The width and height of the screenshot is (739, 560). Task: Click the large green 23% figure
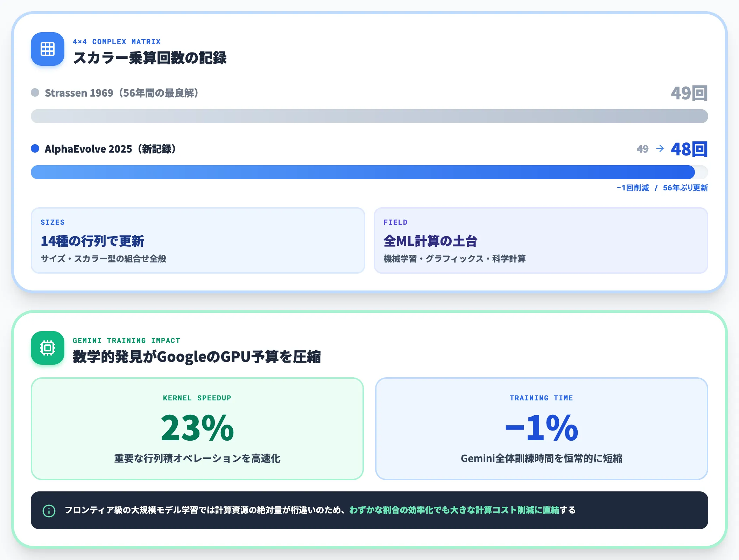pos(197,427)
